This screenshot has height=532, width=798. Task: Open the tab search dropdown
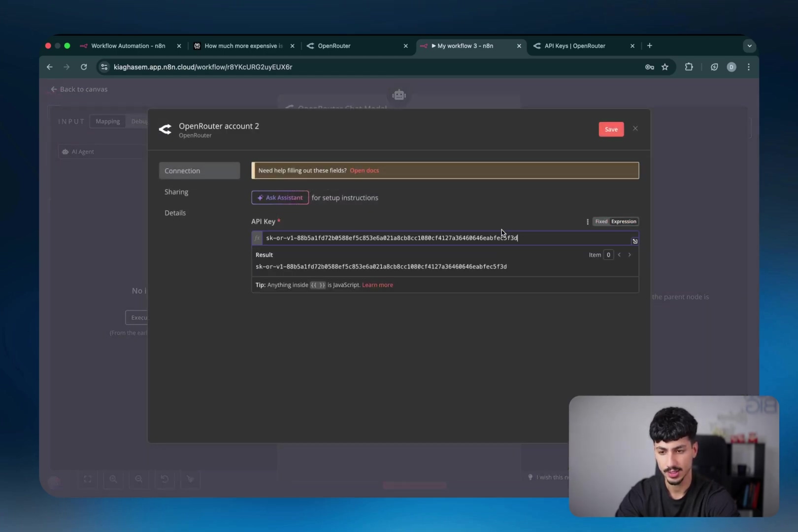click(x=749, y=46)
